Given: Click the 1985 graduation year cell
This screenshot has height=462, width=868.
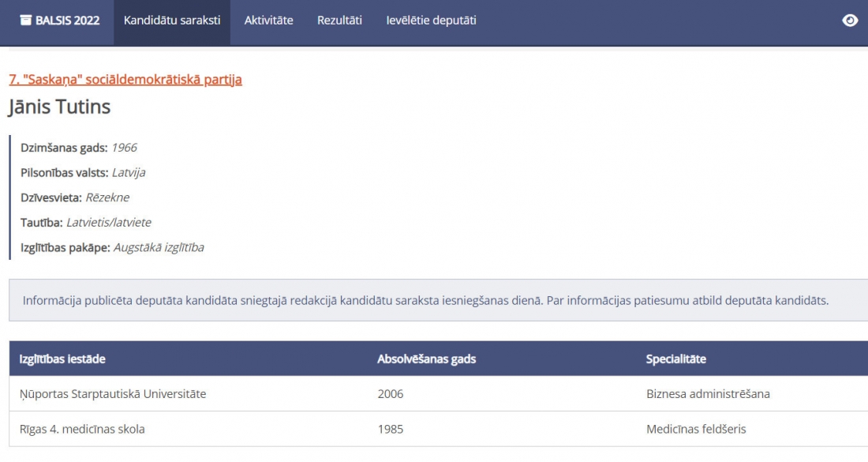Looking at the screenshot, I should tap(390, 429).
